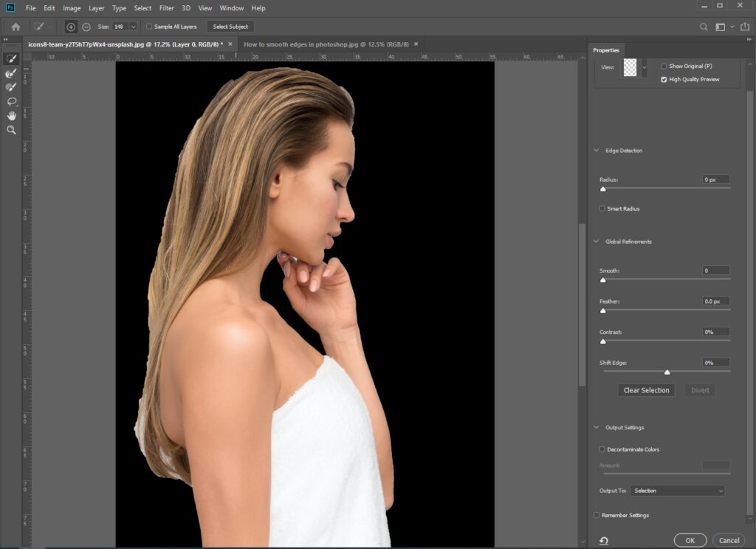Click the Feather slider handle
This screenshot has height=549, width=756.
pyautogui.click(x=602, y=310)
